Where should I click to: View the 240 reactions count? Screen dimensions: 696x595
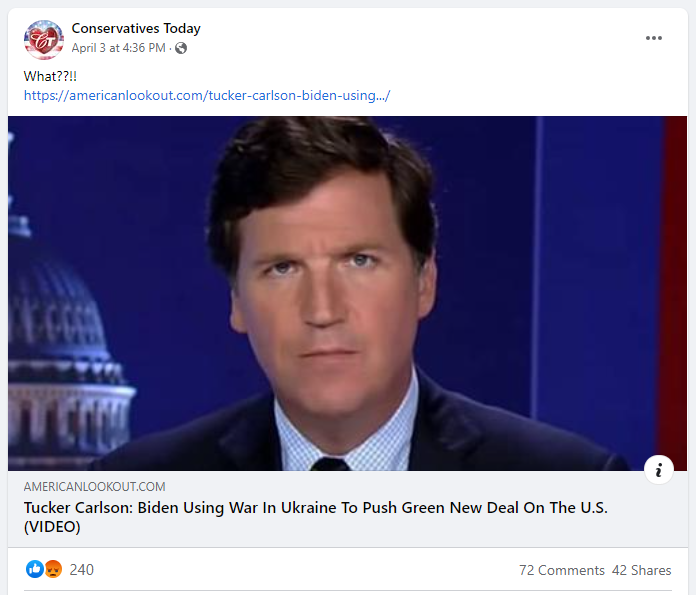(82, 570)
